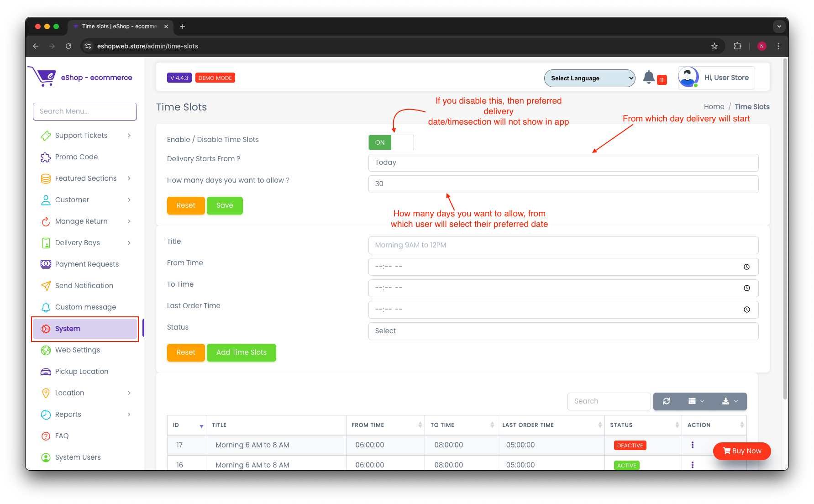Viewport: 814px width, 504px height.
Task: Open the table export dropdown
Action: [730, 401]
